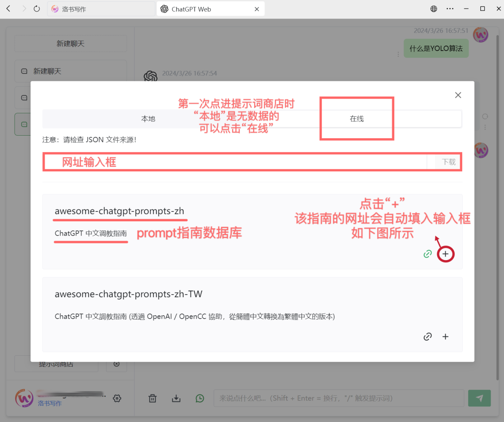504x422 pixels.
Task: Add awesome-chatgpt-prompts-zh-TW with its plus icon
Action: pyautogui.click(x=445, y=336)
